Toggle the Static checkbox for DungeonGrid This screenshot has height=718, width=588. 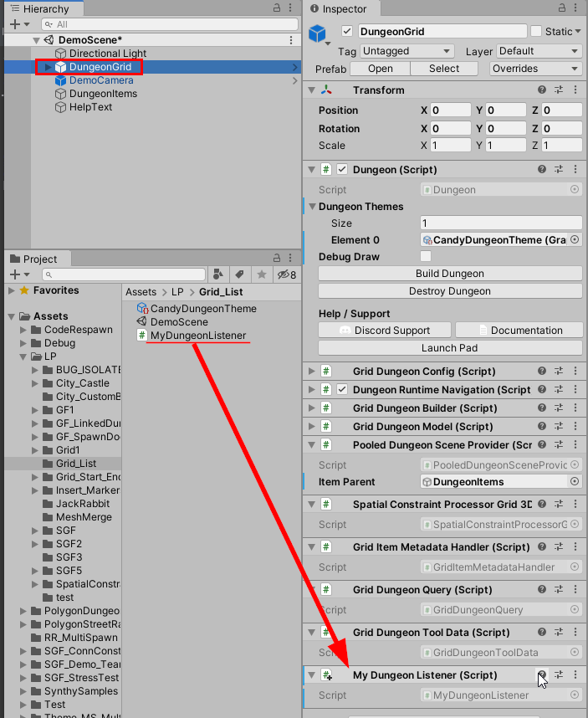536,32
